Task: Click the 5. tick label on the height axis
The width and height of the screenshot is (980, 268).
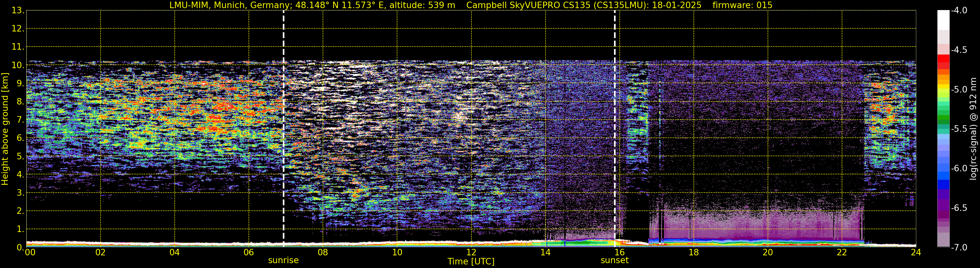Action: 20,156
